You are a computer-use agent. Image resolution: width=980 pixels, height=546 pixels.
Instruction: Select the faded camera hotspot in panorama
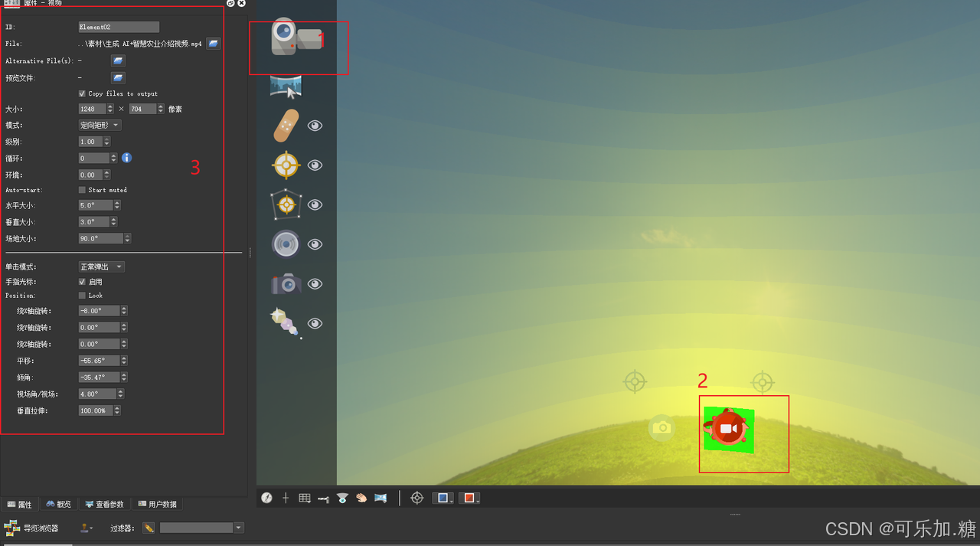662,427
